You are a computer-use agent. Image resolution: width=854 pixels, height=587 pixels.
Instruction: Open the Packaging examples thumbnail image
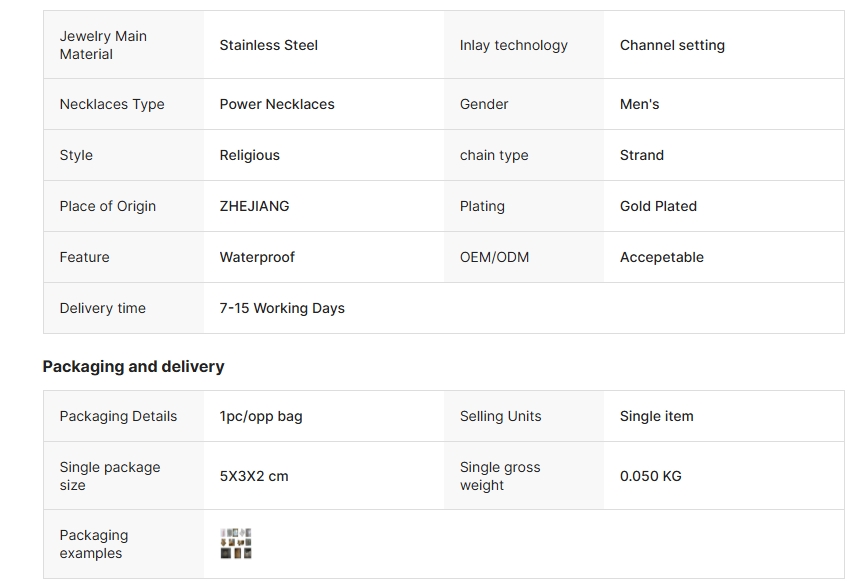click(236, 543)
